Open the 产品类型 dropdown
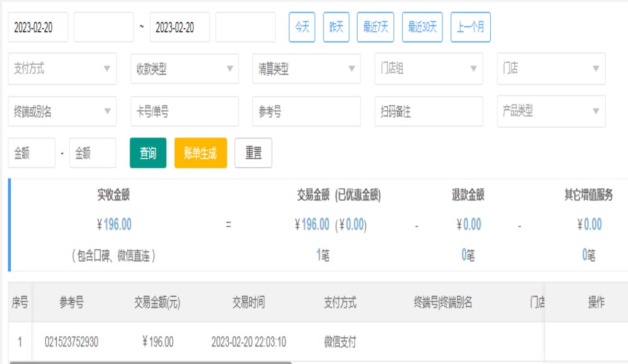This screenshot has width=628, height=364. (551, 111)
